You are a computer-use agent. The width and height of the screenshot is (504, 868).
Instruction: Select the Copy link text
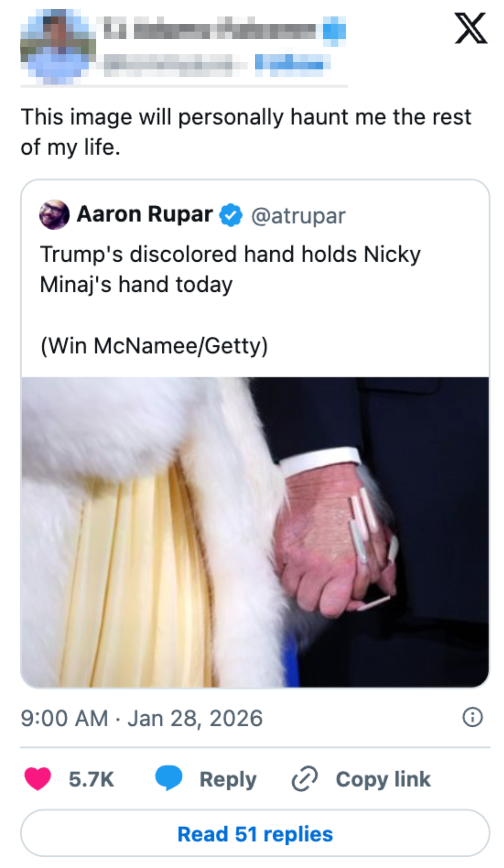[x=383, y=779]
